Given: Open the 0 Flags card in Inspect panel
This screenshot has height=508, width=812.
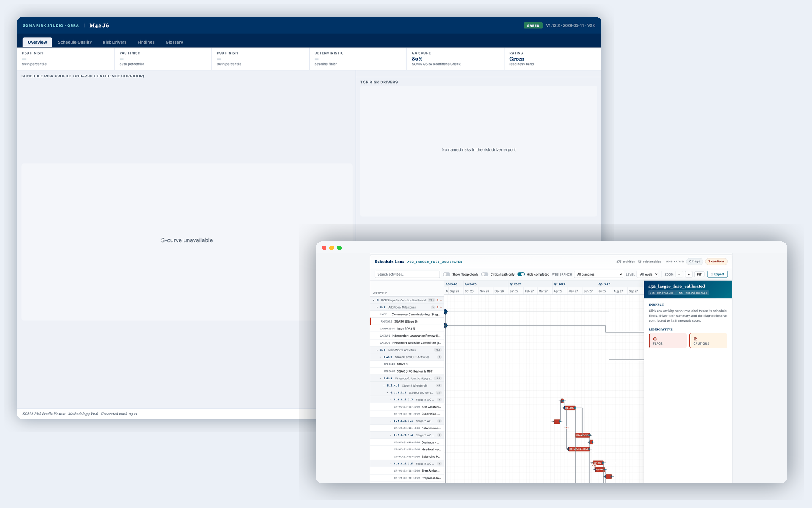Looking at the screenshot, I should click(x=668, y=341).
